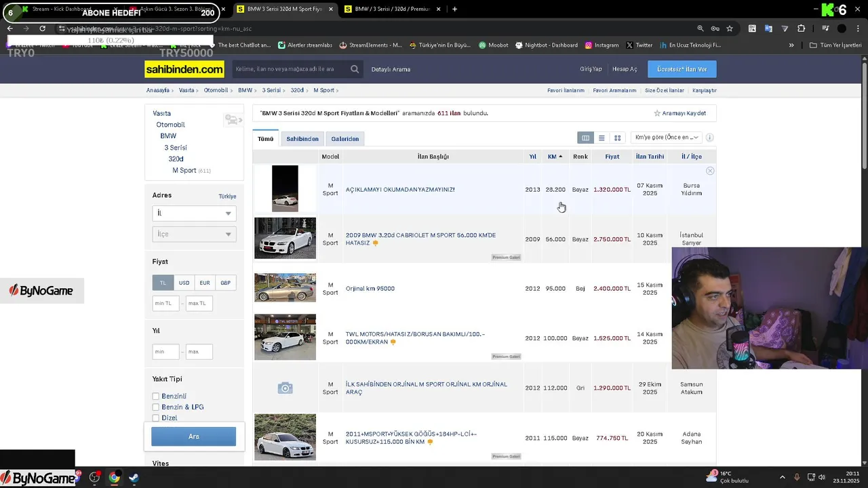Click the search magnifier icon

pos(355,69)
